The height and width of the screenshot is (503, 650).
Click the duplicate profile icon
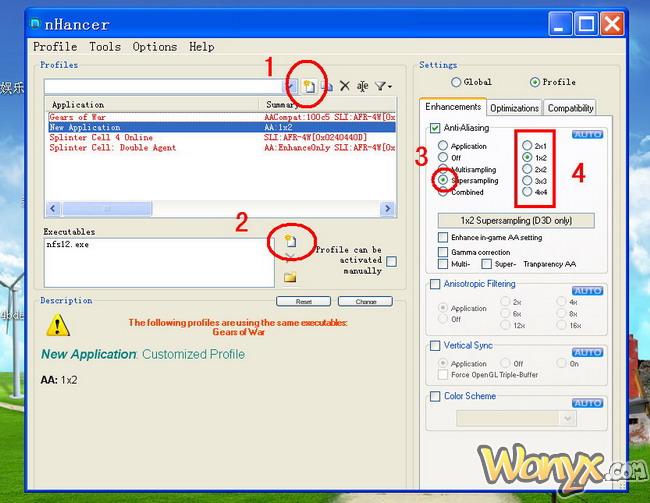(326, 87)
